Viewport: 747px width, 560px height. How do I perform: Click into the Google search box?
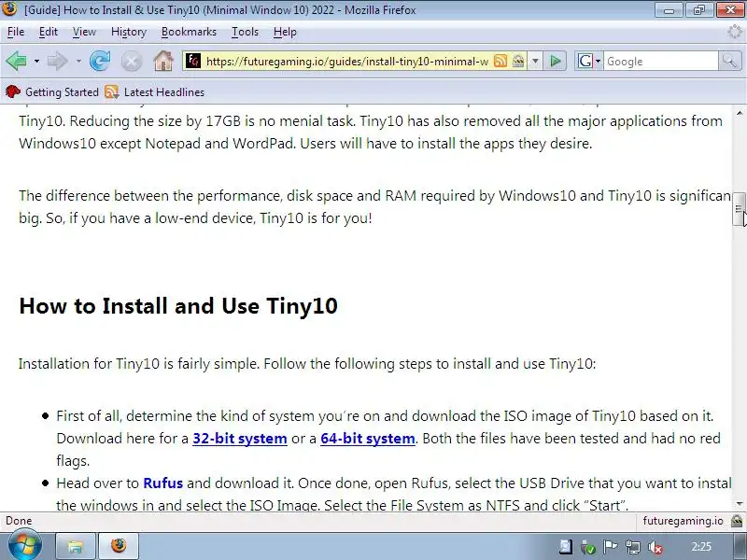pyautogui.click(x=661, y=61)
